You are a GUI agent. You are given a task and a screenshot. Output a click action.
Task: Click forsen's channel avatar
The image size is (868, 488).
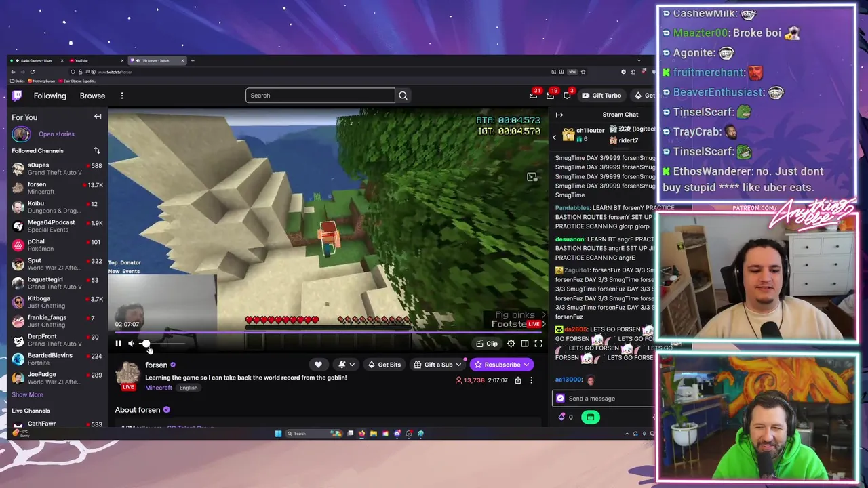(x=128, y=373)
